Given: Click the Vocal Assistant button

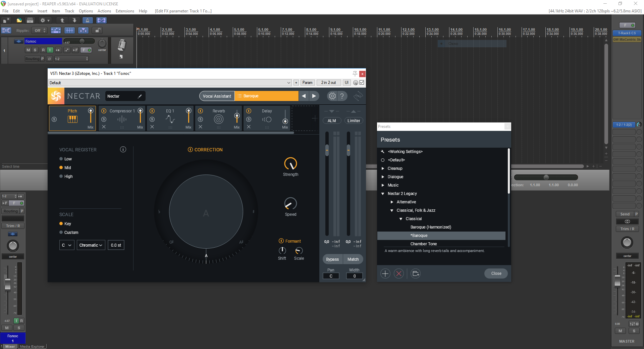Looking at the screenshot, I should pyautogui.click(x=217, y=96).
